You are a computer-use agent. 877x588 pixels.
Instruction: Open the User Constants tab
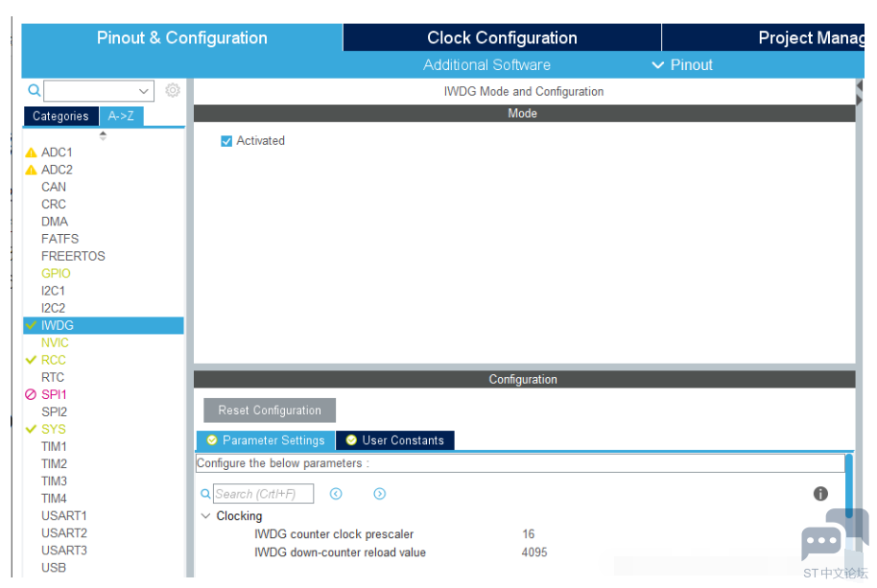click(394, 440)
